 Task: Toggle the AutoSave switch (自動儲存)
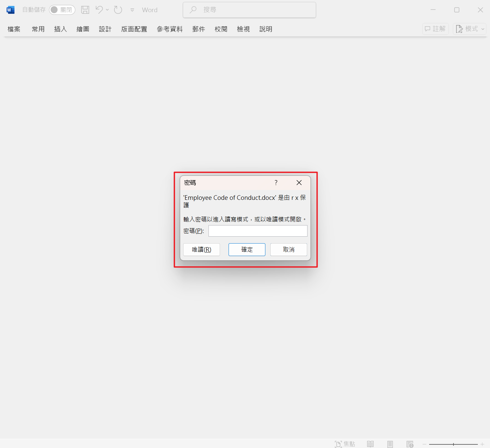pyautogui.click(x=62, y=10)
